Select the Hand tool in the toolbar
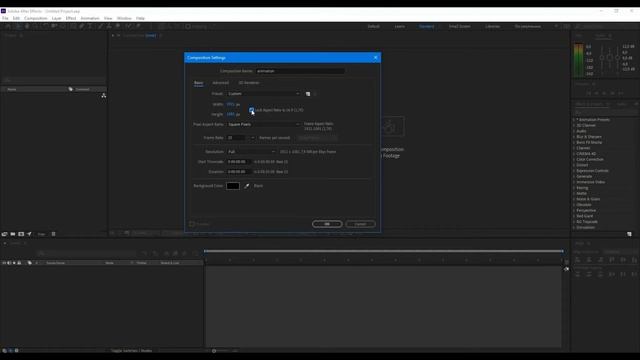 (27, 26)
